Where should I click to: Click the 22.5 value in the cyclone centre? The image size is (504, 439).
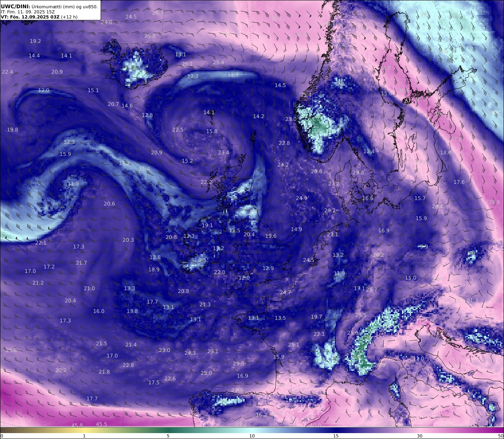178,130
